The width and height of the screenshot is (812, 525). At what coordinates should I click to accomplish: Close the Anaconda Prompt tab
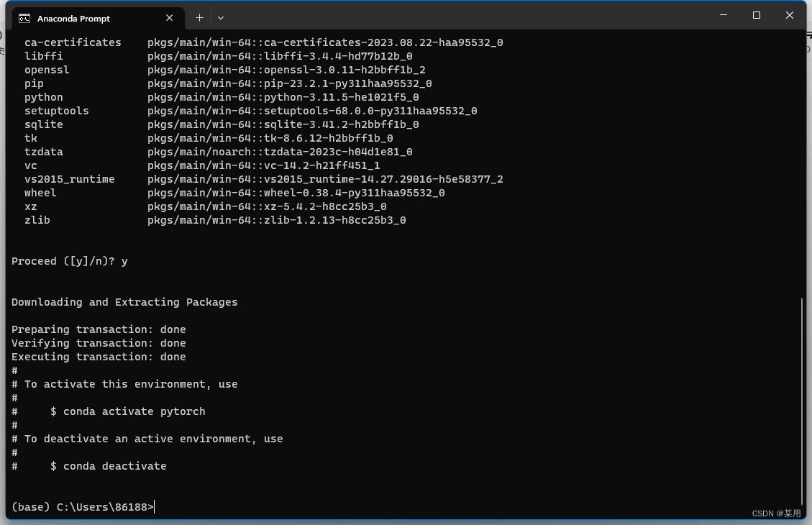click(x=169, y=18)
